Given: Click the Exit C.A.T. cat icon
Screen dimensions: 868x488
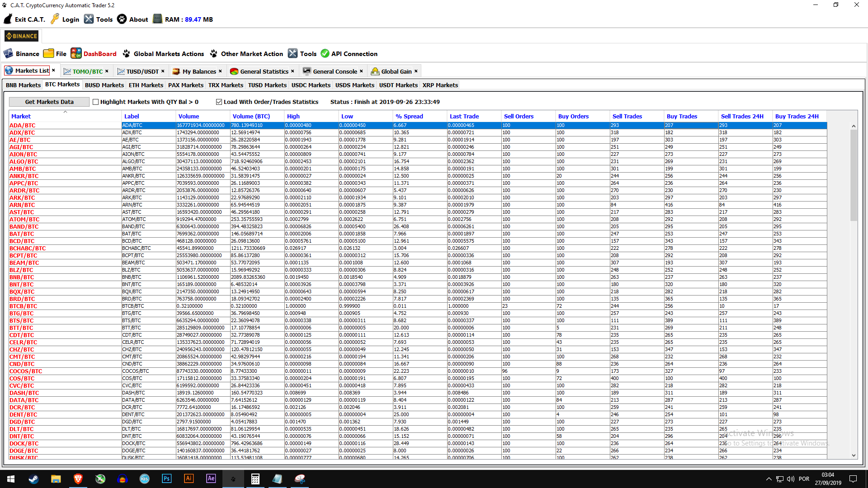Looking at the screenshot, I should (8, 19).
